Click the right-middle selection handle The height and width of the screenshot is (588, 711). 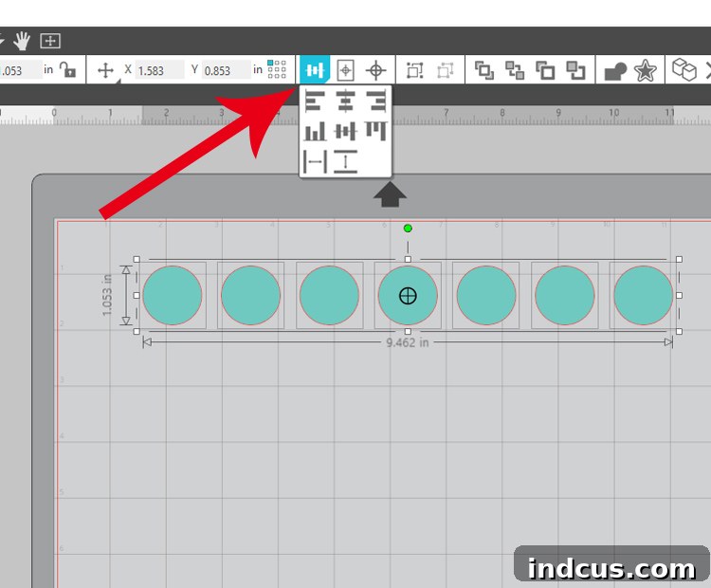coord(679,295)
